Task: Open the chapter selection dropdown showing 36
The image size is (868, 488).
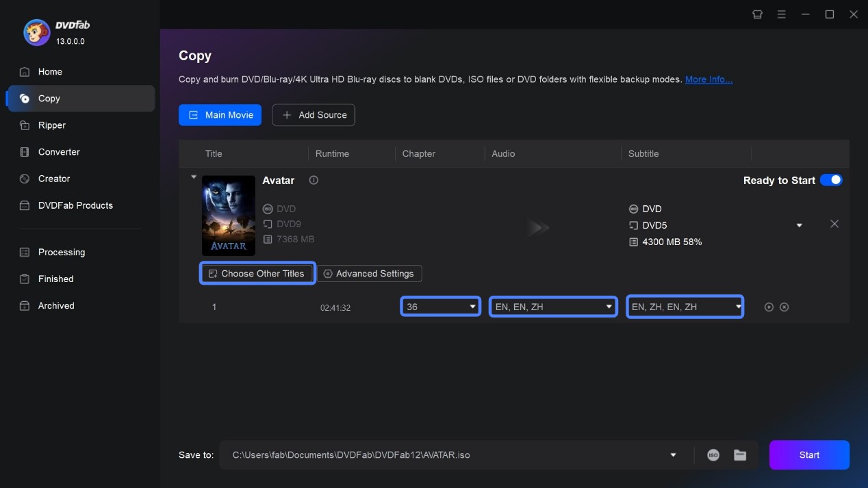Action: pyautogui.click(x=472, y=307)
